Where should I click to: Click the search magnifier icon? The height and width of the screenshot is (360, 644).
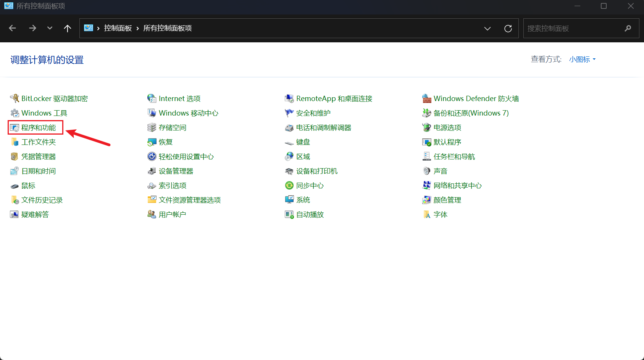pyautogui.click(x=628, y=29)
